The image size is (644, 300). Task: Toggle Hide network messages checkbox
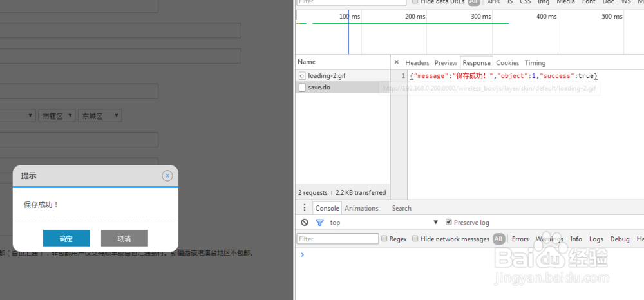point(415,239)
